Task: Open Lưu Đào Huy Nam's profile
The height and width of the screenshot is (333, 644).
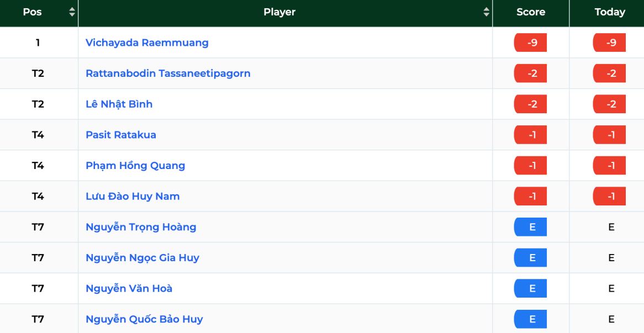Action: (x=133, y=196)
